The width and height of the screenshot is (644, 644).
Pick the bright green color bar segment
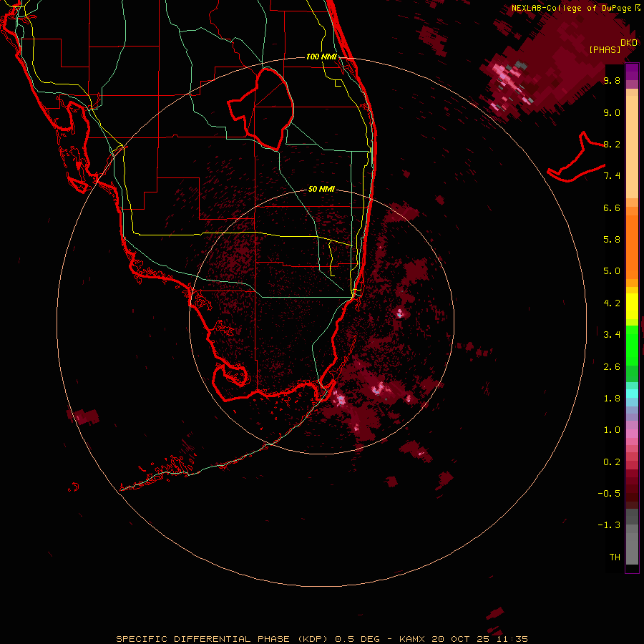(x=632, y=345)
